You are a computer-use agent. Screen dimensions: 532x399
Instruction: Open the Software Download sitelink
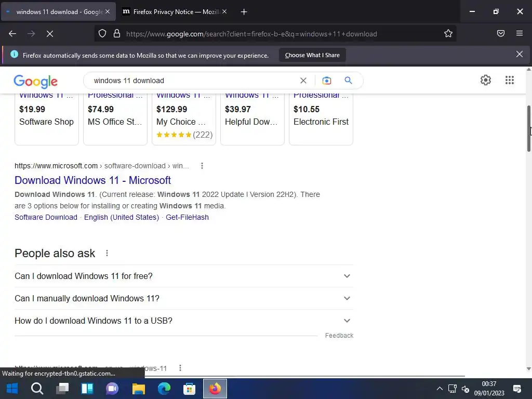coord(46,217)
